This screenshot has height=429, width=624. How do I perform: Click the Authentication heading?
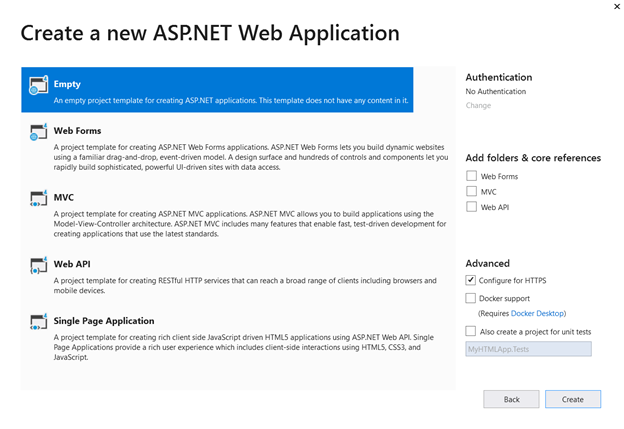point(499,77)
